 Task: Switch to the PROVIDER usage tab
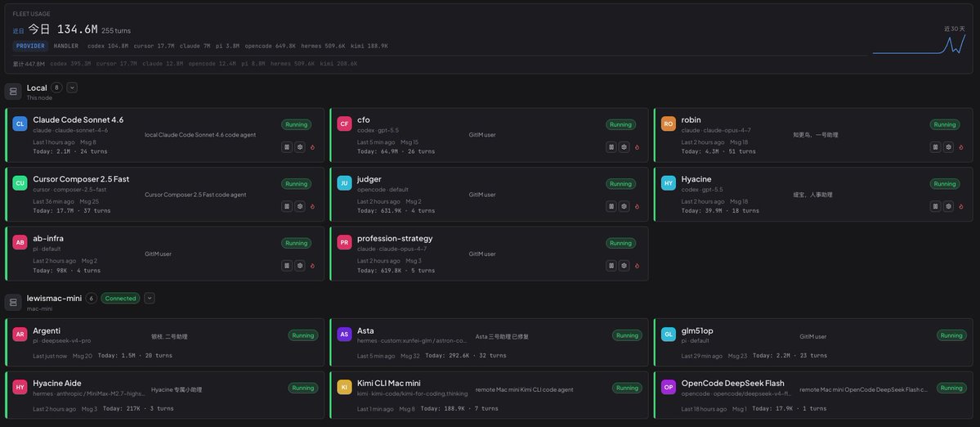tap(30, 47)
